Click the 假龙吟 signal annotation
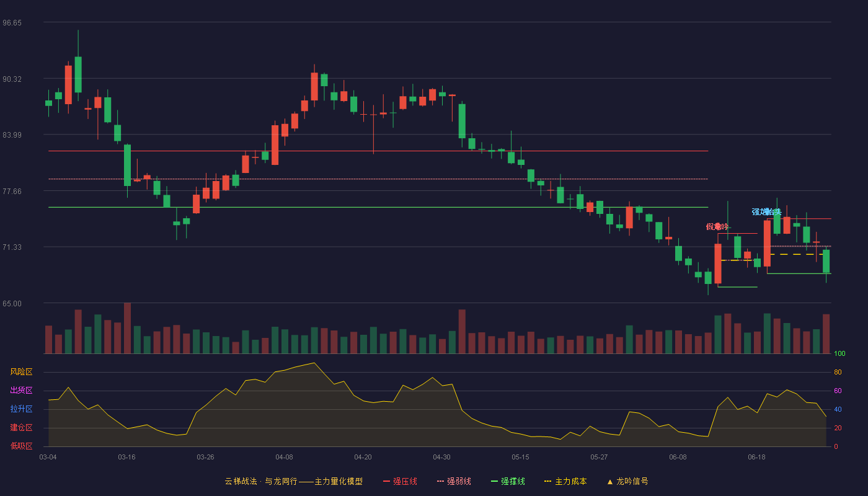The width and height of the screenshot is (868, 496). (717, 227)
